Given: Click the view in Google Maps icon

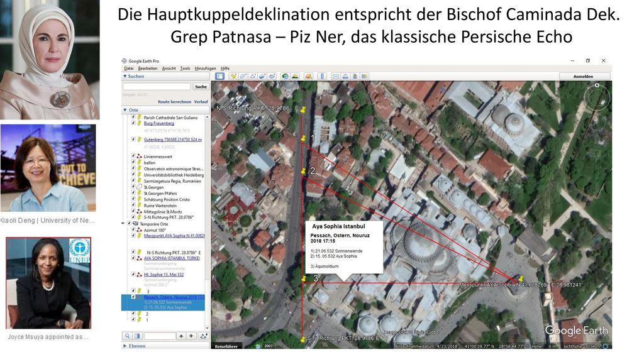Looking at the screenshot, I should 364,76.
